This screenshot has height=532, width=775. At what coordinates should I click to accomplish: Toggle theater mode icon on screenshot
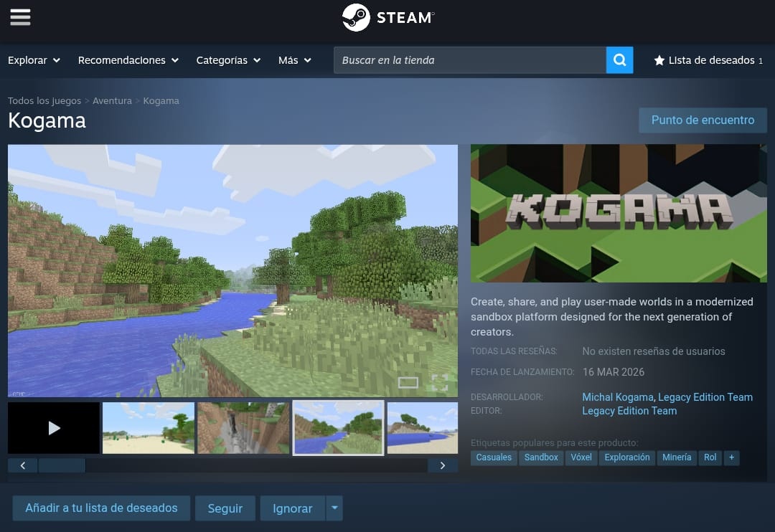(x=408, y=382)
